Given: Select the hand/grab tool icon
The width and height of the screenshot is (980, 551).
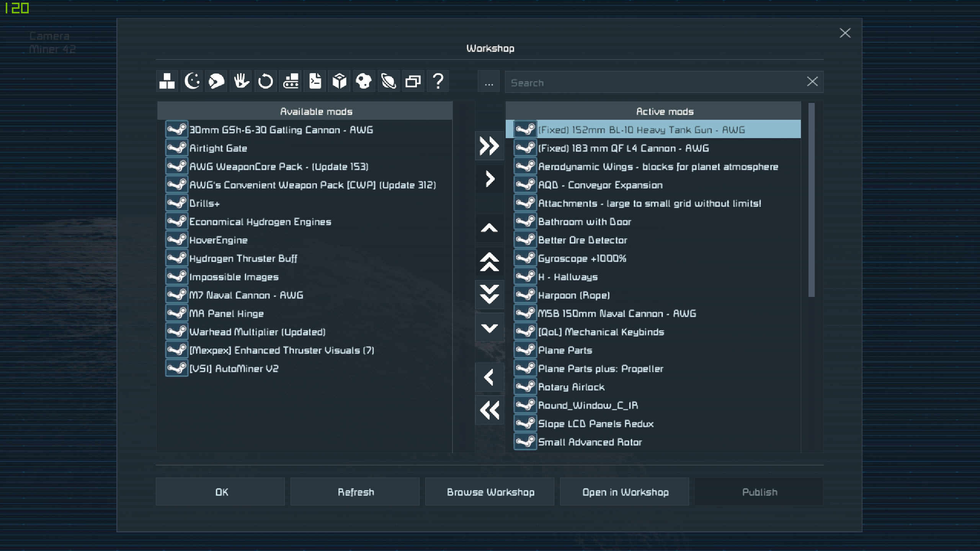Looking at the screenshot, I should (x=240, y=82).
